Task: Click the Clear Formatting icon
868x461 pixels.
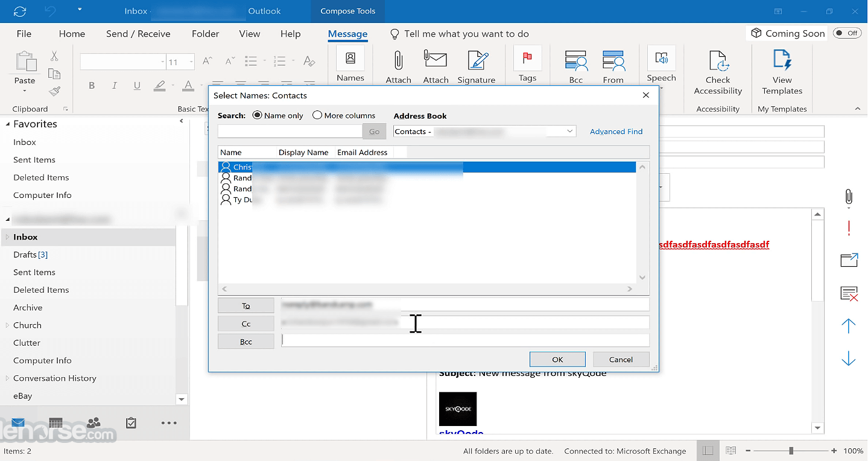Action: pyautogui.click(x=309, y=61)
